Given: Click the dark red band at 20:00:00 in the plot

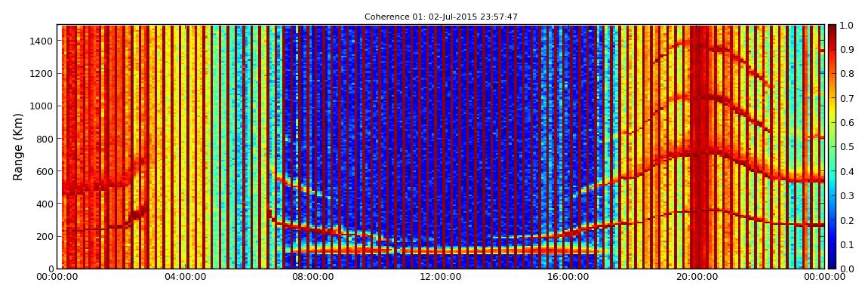Looking at the screenshot, I should pos(699,146).
